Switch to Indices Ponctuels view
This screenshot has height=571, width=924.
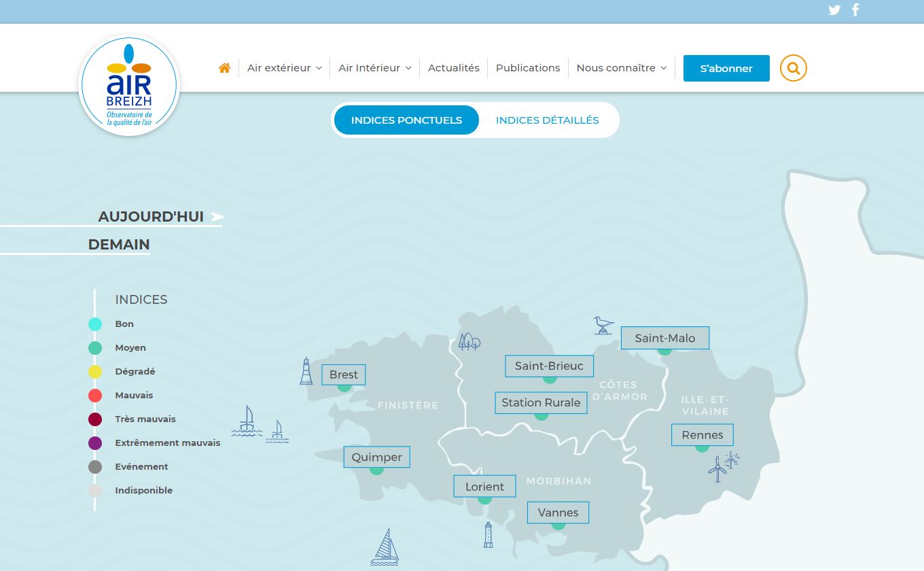(x=406, y=120)
